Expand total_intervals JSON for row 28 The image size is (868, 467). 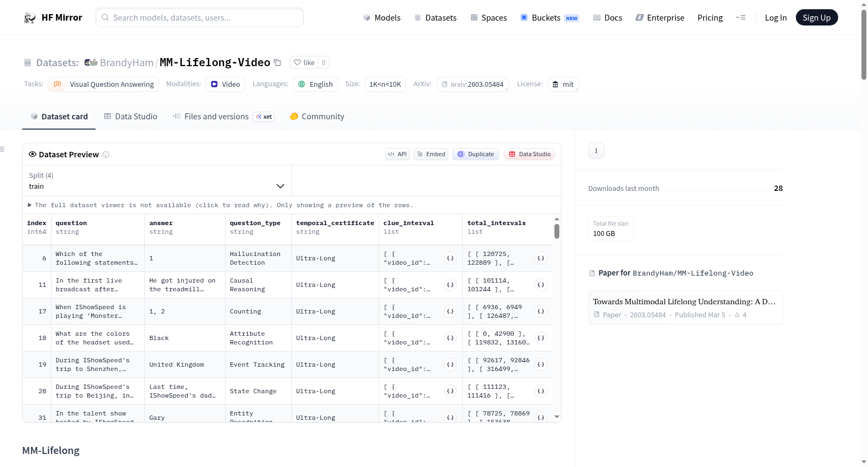pyautogui.click(x=541, y=391)
